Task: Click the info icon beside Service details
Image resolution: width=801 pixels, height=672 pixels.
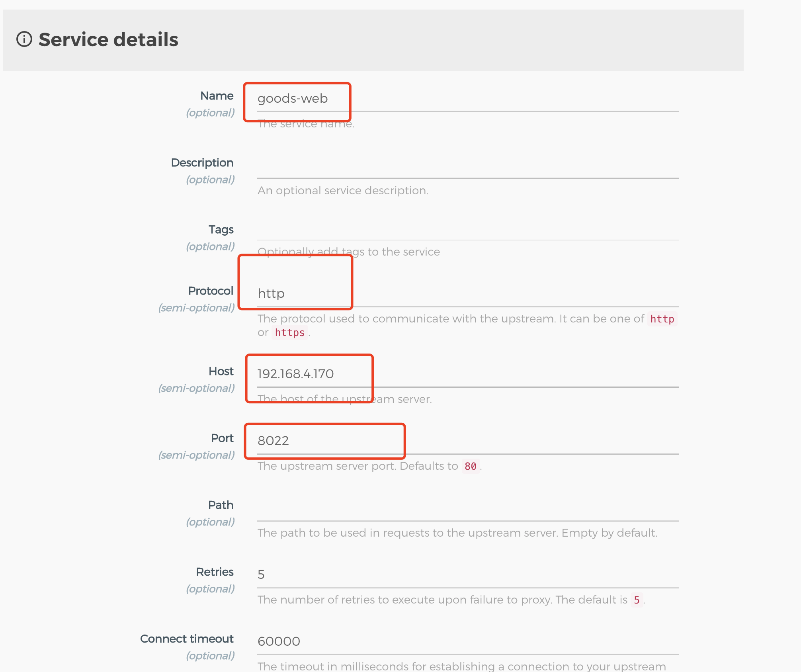Action: pos(24,39)
